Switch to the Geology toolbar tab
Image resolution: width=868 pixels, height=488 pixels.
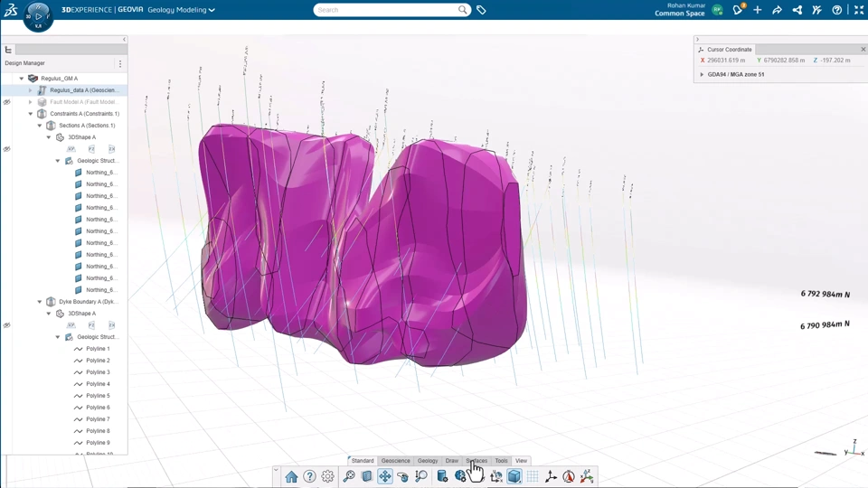[428, 460]
